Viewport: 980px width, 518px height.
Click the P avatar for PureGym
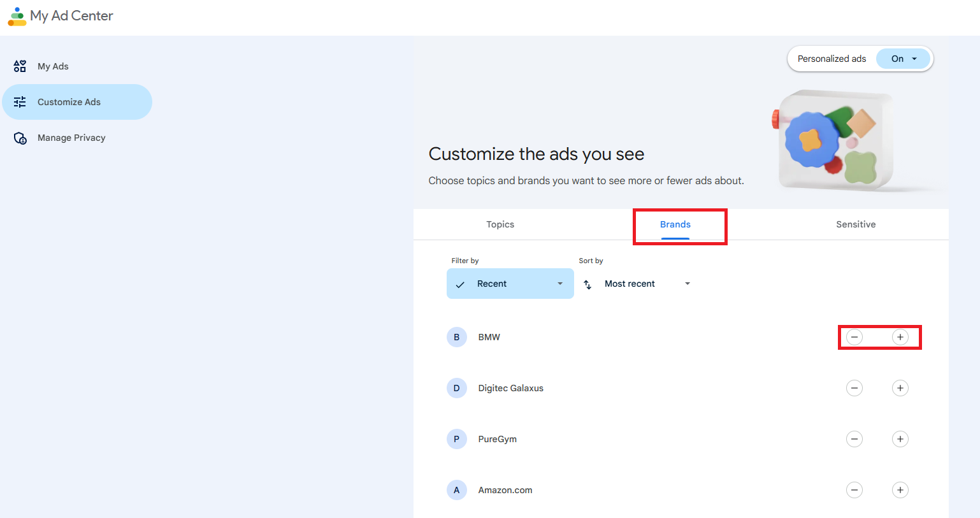click(457, 439)
